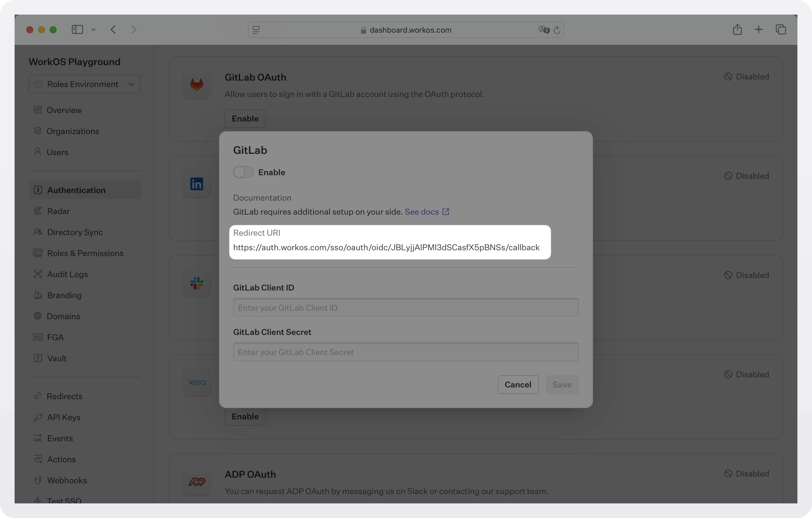Screen dimensions: 812x518
Task: Click the Disabled status on the Xero card
Action: [x=747, y=374]
